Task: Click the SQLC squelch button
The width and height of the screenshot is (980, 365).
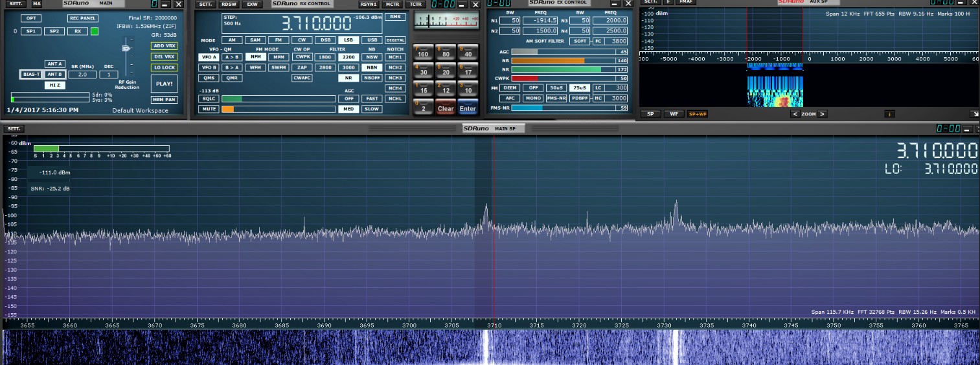Action: (x=209, y=99)
